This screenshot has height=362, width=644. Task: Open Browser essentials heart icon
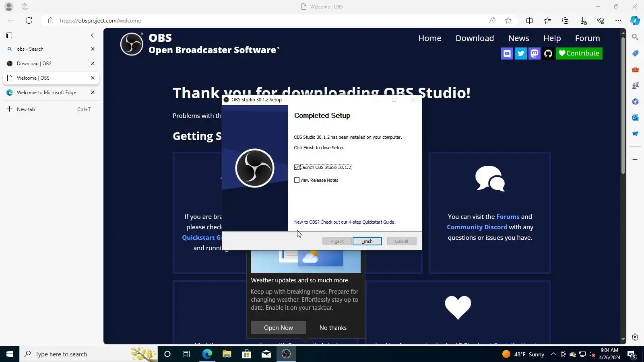601,21
